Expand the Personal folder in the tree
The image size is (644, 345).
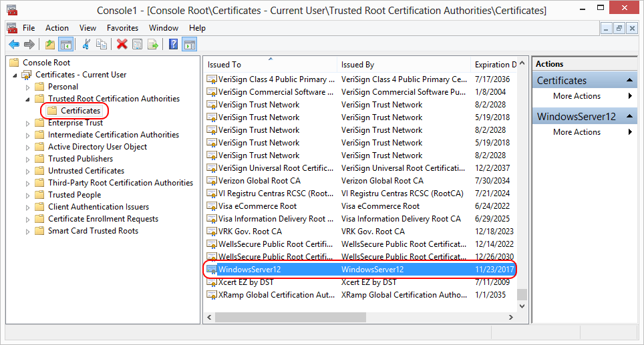click(x=27, y=87)
